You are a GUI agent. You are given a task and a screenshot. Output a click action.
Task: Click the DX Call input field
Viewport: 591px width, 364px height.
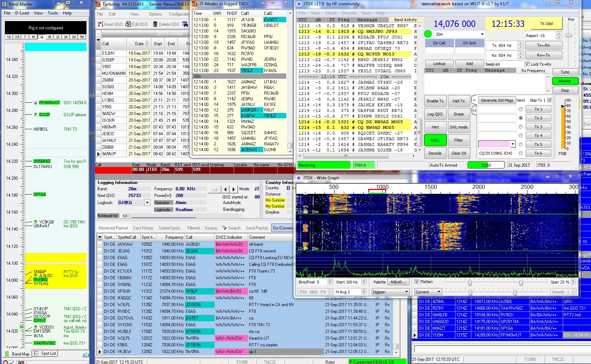tap(439, 51)
